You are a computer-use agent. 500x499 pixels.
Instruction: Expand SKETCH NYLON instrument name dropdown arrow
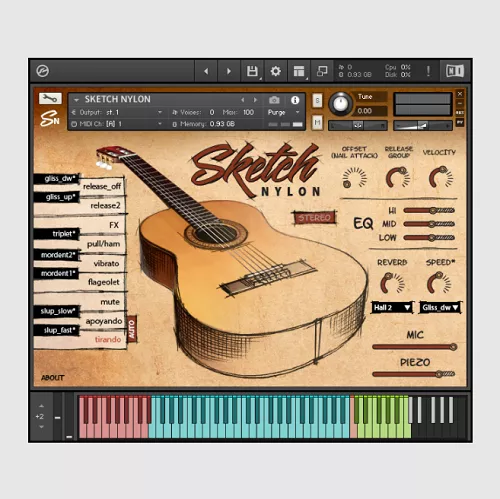(76, 100)
